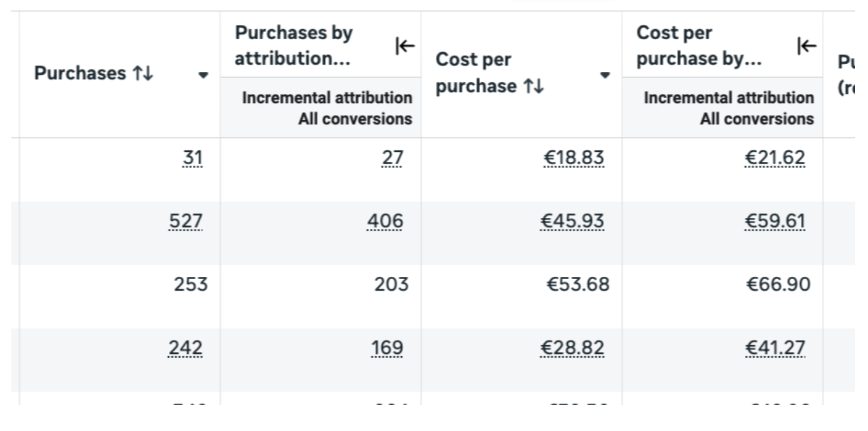Screen dimensions: 868x431
Task: Click the €45.93 cost per purchase
Action: tap(572, 221)
